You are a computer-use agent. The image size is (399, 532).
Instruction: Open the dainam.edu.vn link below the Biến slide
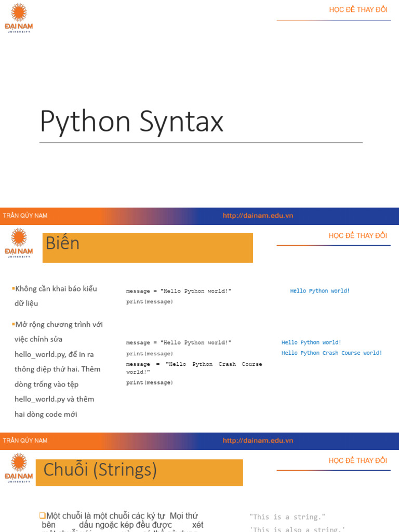pyautogui.click(x=258, y=441)
